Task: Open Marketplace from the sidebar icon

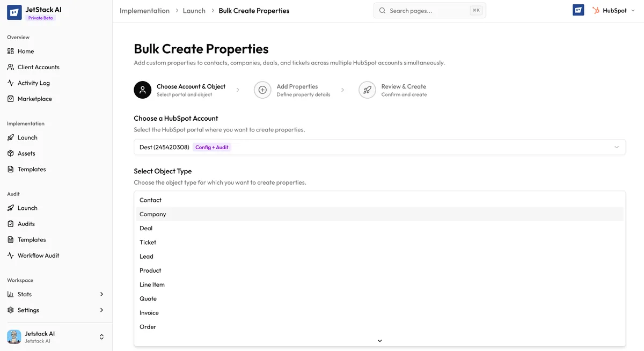Action: pos(11,98)
